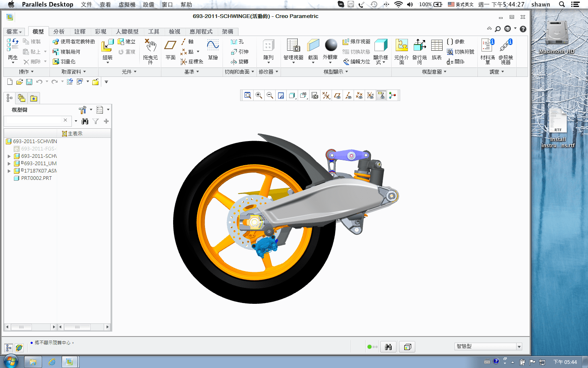Image resolution: width=588 pixels, height=368 pixels.
Task: Click the model tree search input field
Action: pyautogui.click(x=33, y=121)
